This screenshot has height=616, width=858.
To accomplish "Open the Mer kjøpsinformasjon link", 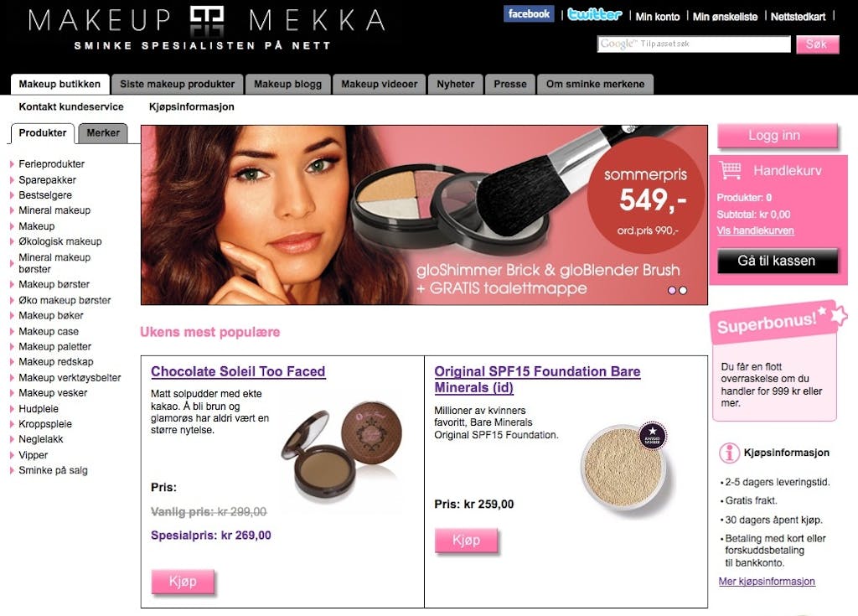I will pyautogui.click(x=767, y=582).
